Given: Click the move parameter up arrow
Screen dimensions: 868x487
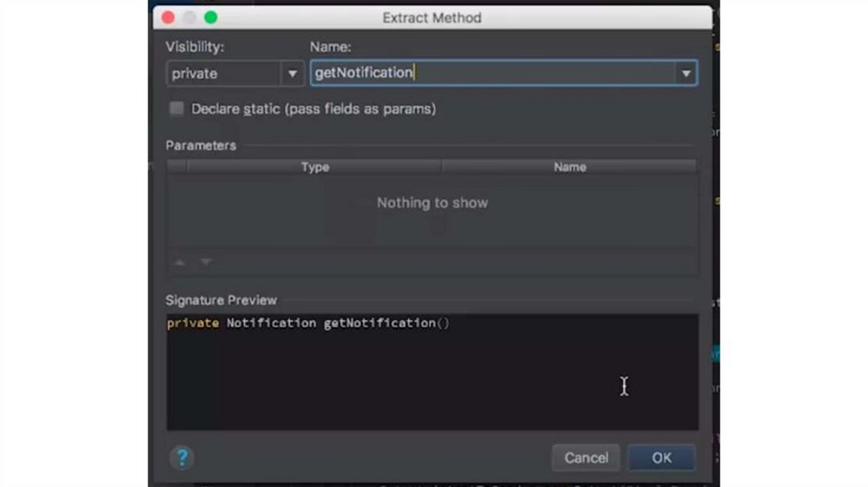Looking at the screenshot, I should 179,263.
